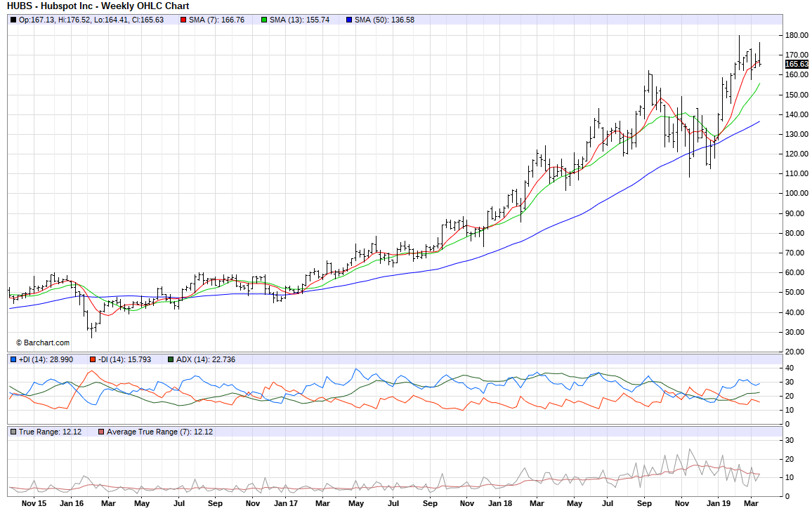Click the Jan 17 date axis label
The height and width of the screenshot is (525, 812).
[285, 503]
